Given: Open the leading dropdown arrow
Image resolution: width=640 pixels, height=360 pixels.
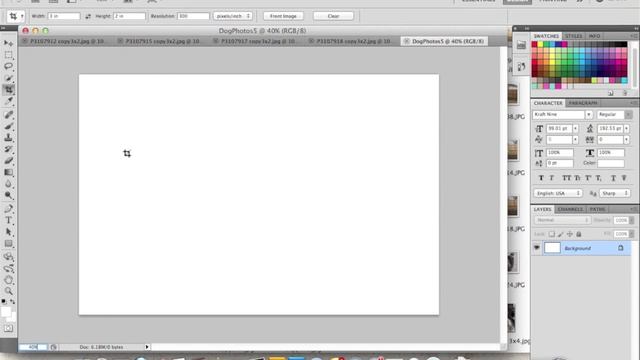Looking at the screenshot, I should 627,129.
